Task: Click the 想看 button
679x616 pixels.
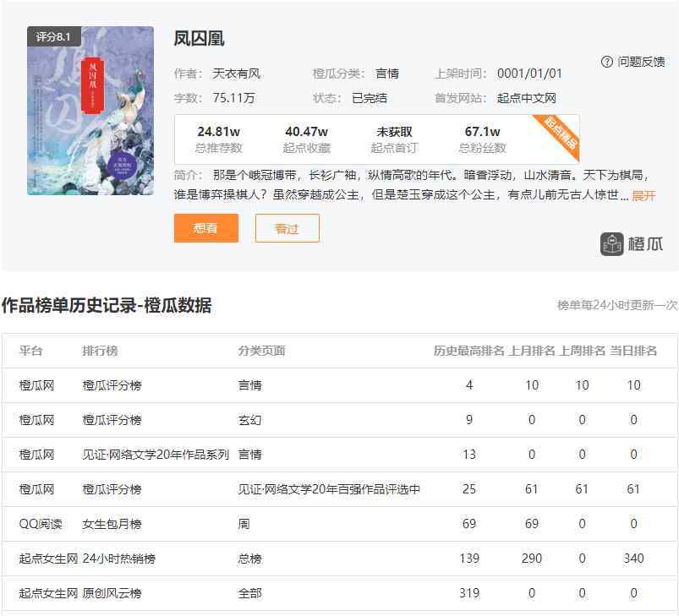Action: tap(206, 228)
